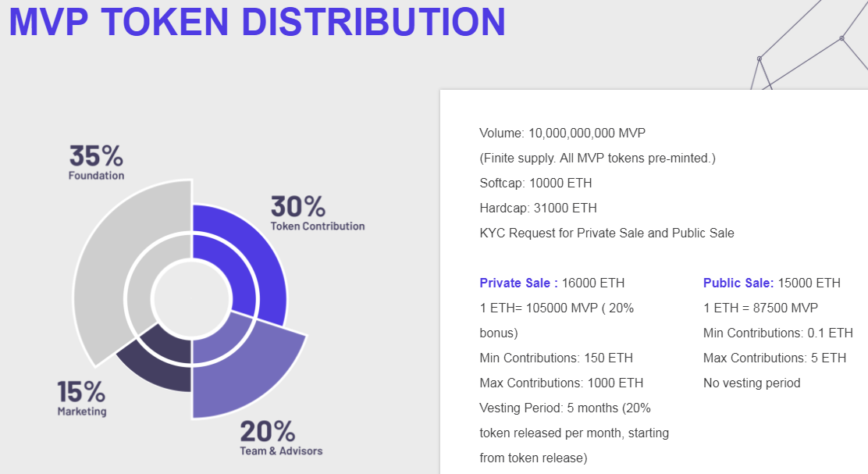Click the white center of the donut chart

click(x=191, y=299)
